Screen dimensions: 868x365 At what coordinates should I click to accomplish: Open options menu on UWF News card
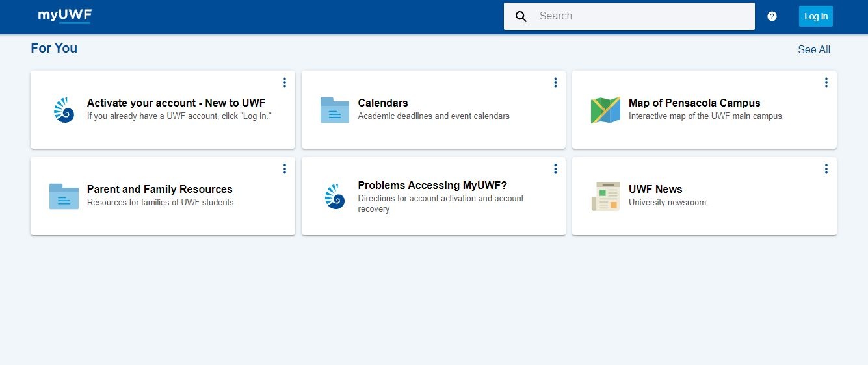pyautogui.click(x=826, y=169)
